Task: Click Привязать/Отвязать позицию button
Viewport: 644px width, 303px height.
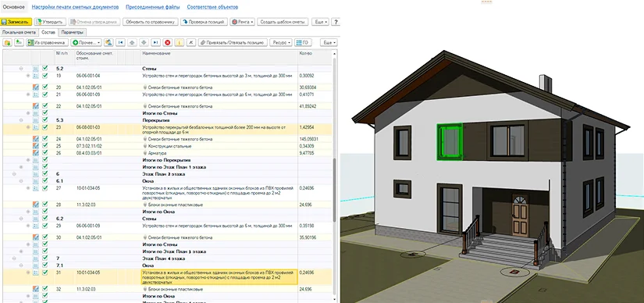Action: pos(233,42)
